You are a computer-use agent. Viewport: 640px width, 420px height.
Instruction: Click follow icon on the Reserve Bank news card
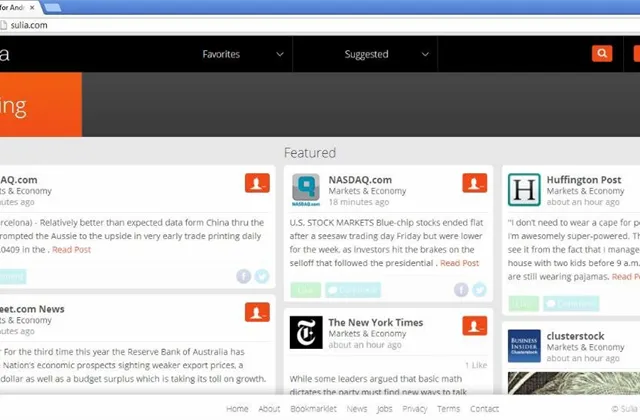(257, 312)
